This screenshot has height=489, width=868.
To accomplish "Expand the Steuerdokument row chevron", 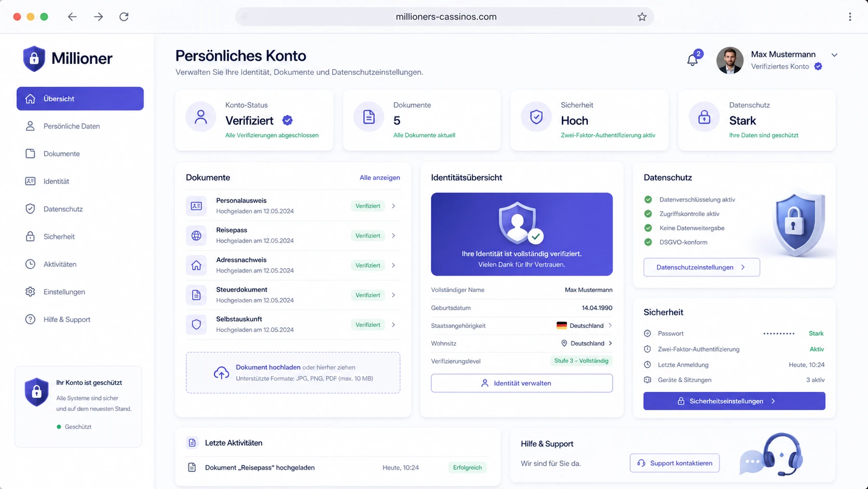I will tap(394, 295).
